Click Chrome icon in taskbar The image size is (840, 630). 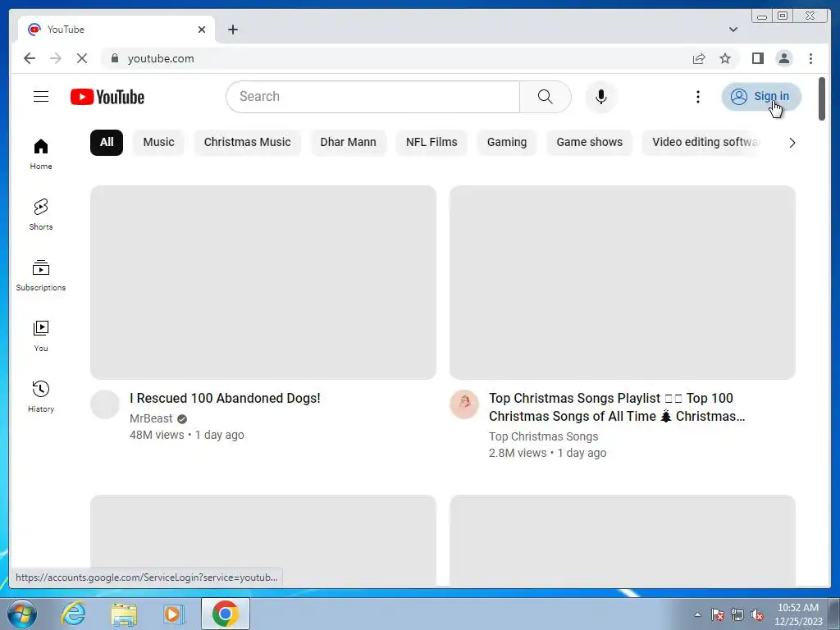[226, 614]
